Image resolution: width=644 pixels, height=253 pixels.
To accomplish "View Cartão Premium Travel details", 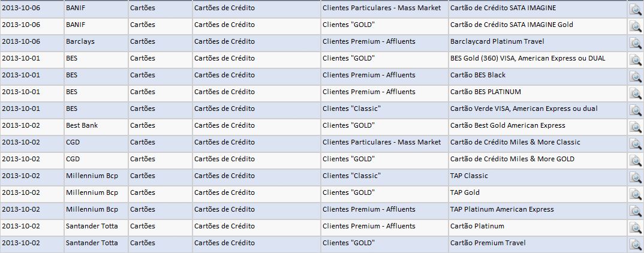I will [x=635, y=245].
